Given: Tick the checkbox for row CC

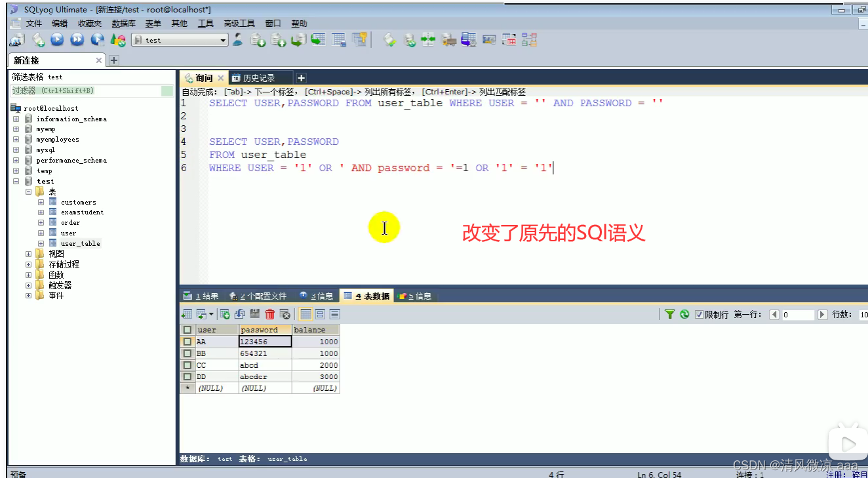Looking at the screenshot, I should [x=187, y=365].
